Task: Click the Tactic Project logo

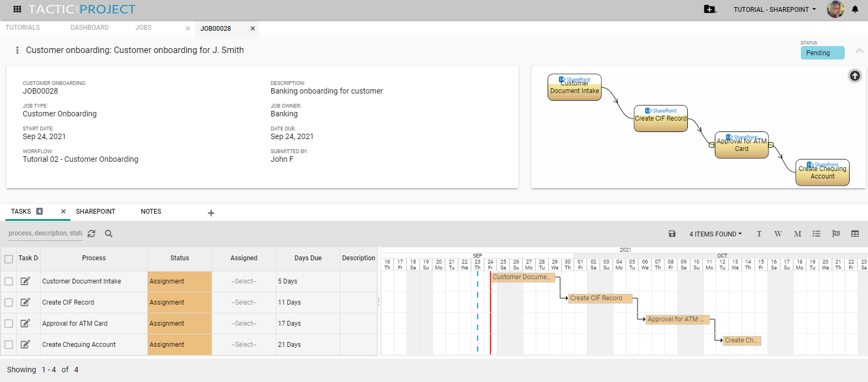Action: coord(82,9)
